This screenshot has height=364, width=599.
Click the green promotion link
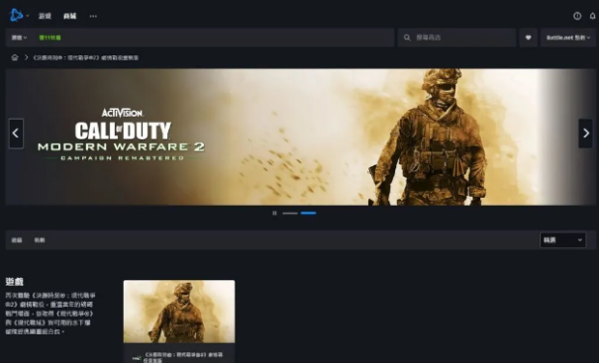(50, 38)
